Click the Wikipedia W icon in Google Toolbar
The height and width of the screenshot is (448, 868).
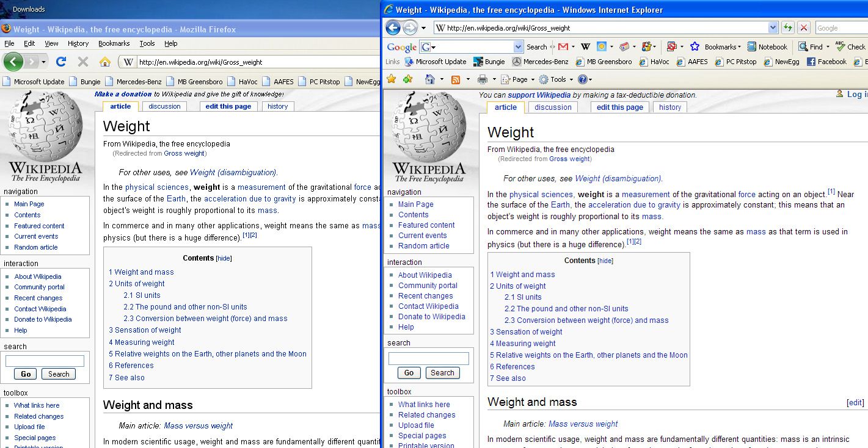coord(585,46)
